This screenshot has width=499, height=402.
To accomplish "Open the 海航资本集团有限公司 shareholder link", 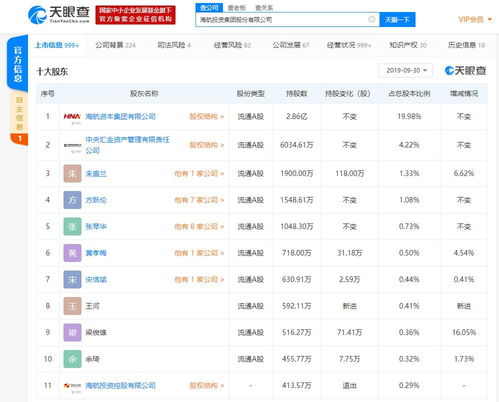I will 121,117.
